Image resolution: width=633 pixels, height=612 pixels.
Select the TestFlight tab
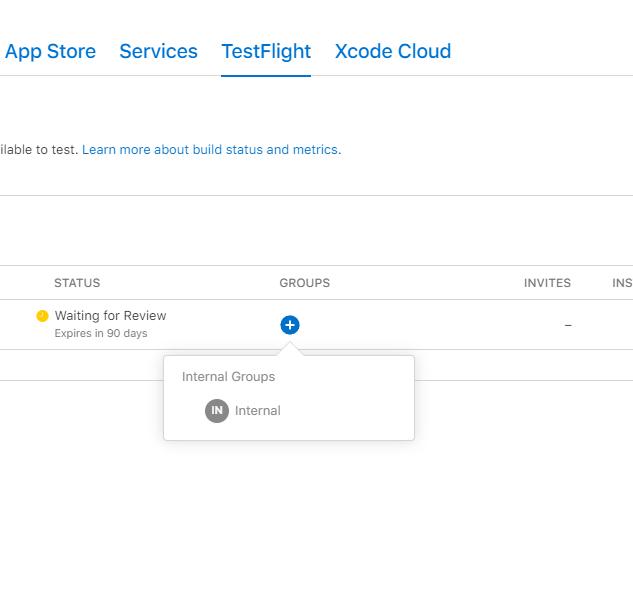[x=266, y=52]
